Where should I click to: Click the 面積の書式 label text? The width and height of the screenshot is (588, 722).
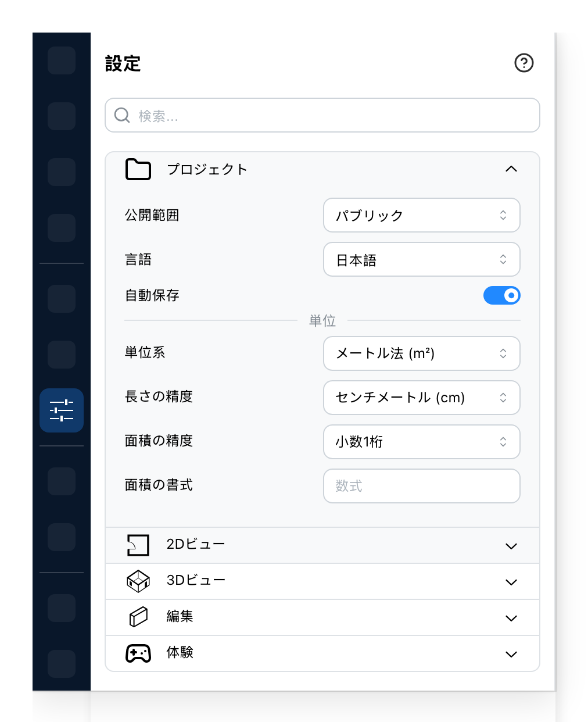159,485
